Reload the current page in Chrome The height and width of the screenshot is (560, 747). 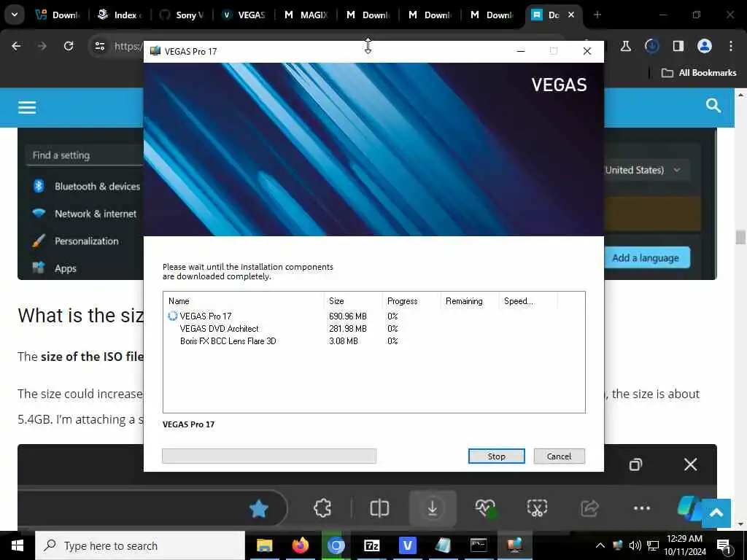pyautogui.click(x=69, y=46)
